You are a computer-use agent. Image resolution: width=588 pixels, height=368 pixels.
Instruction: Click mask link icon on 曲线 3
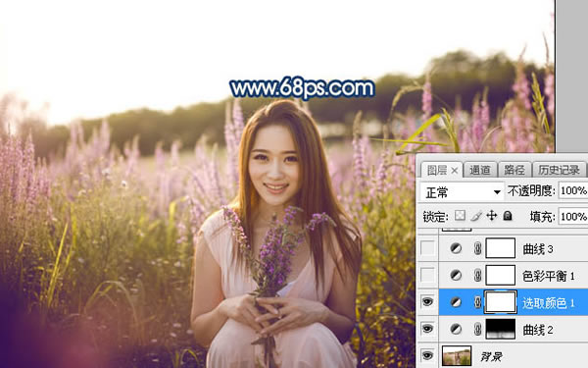[478, 248]
